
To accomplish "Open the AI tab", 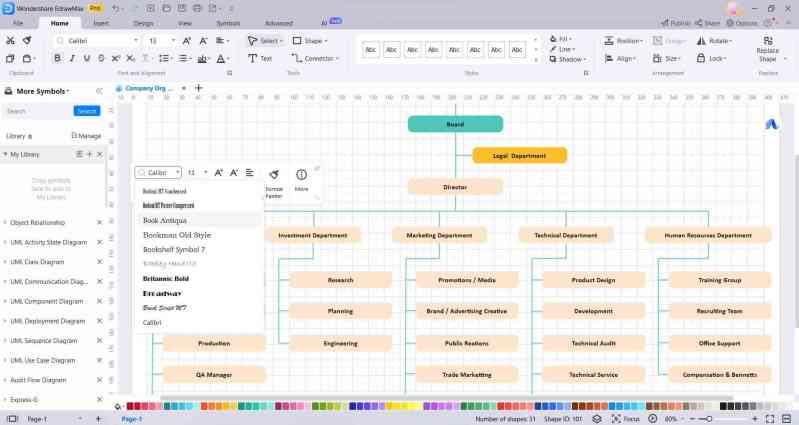I will pyautogui.click(x=331, y=22).
